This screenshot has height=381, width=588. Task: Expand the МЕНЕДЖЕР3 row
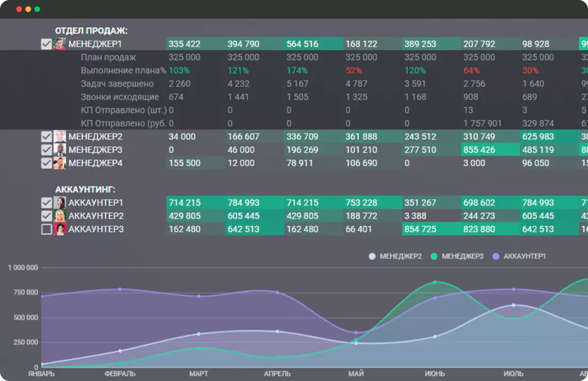pos(95,150)
